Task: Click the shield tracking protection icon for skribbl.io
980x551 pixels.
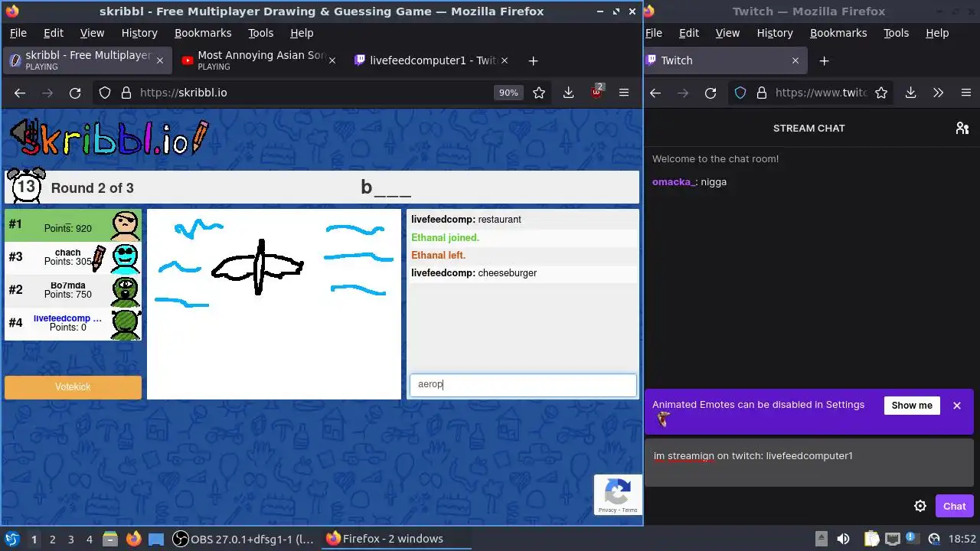Action: 105,93
